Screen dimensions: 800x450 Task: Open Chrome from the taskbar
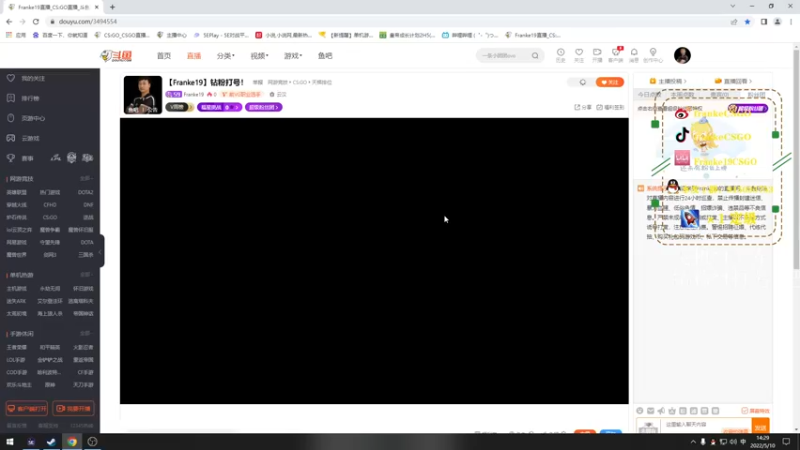coord(72,442)
